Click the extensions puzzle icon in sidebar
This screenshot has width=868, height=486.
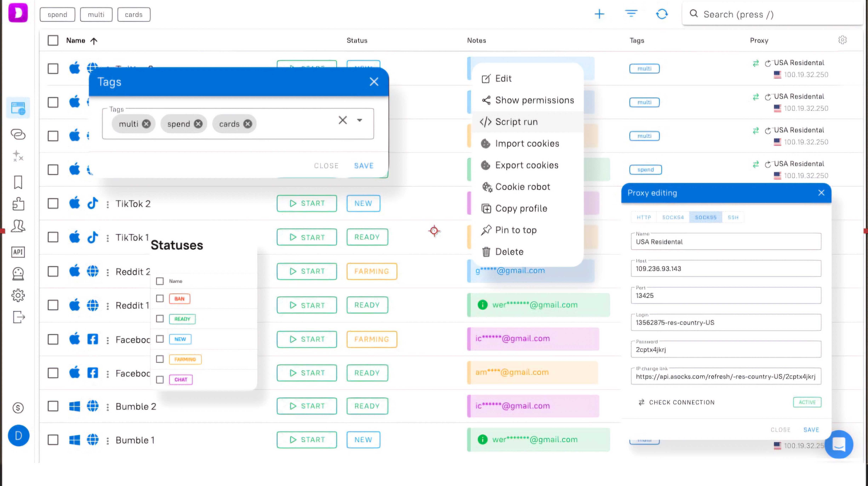(18, 204)
